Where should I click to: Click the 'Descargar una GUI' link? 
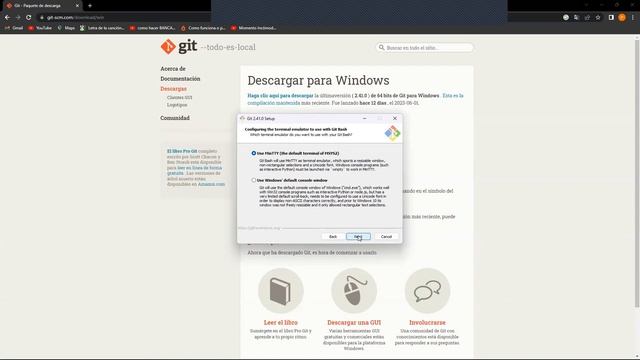pyautogui.click(x=354, y=322)
